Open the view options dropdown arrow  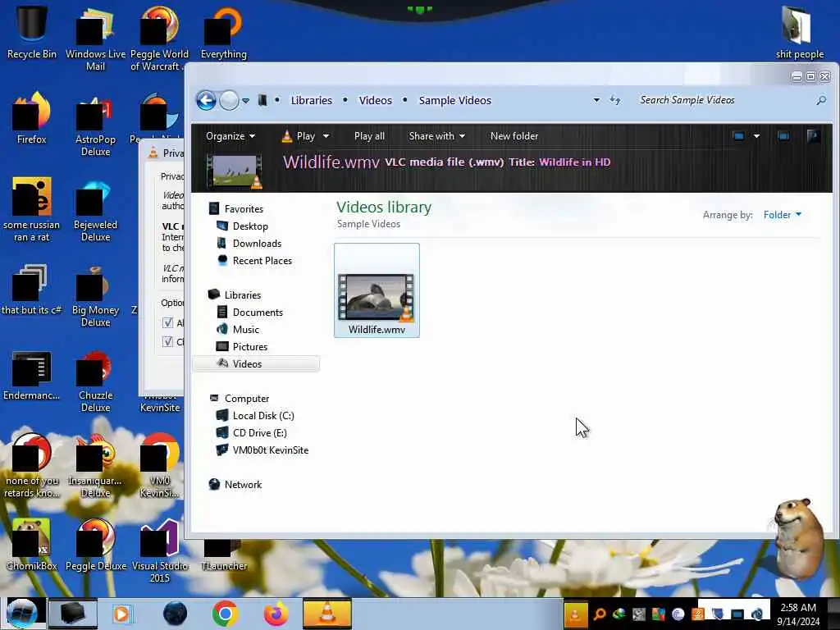click(756, 136)
